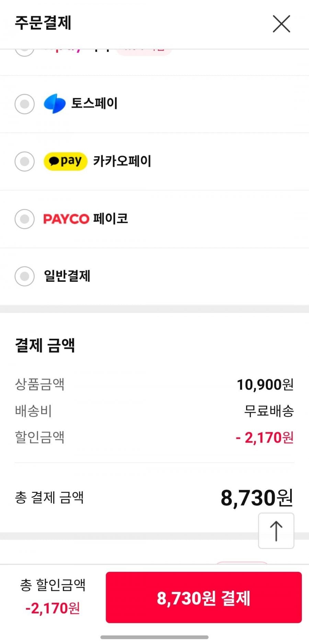Tap the 총 할인금액 -2,170원 summary
Screen dimensions: 309x644
click(53, 597)
